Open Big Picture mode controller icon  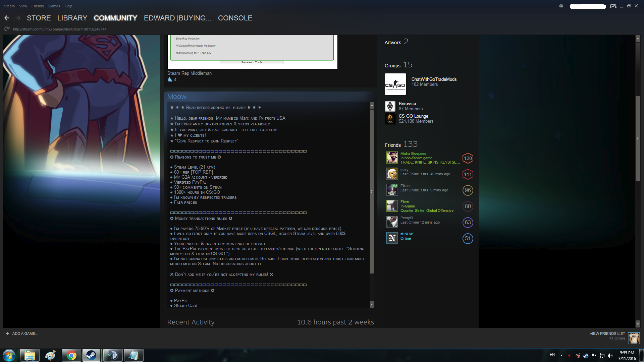coord(613,6)
